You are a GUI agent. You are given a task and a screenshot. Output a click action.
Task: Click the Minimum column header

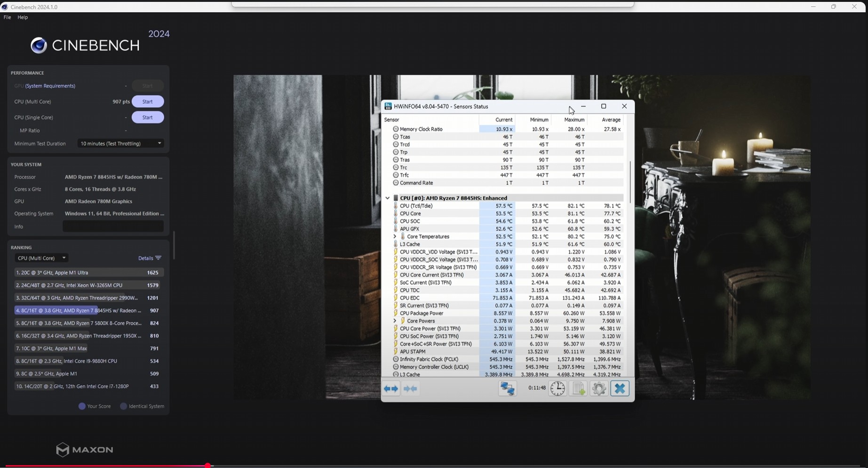pyautogui.click(x=533, y=120)
